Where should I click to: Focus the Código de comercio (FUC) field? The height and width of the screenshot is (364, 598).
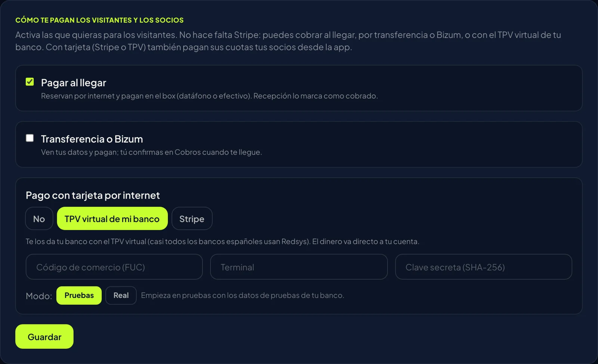click(114, 267)
